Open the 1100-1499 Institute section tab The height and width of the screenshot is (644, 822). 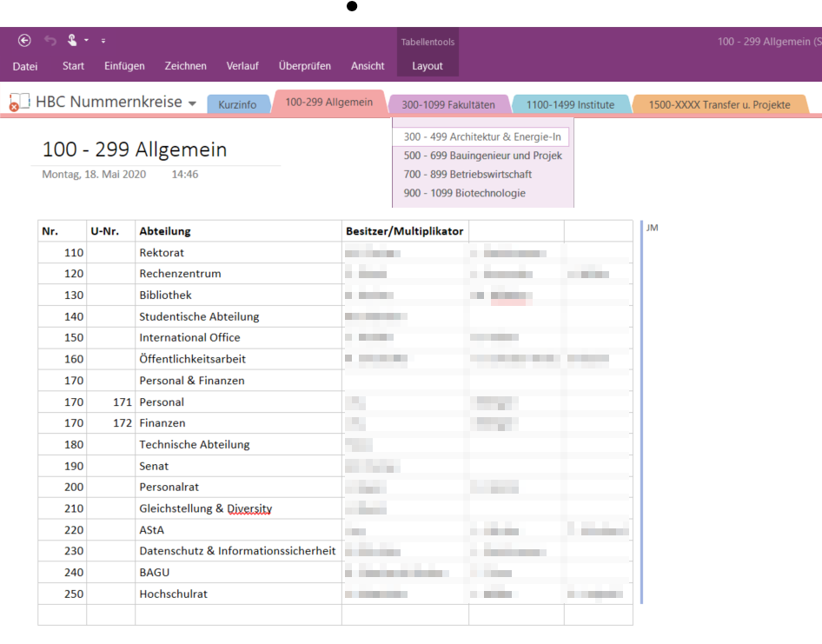[571, 103]
